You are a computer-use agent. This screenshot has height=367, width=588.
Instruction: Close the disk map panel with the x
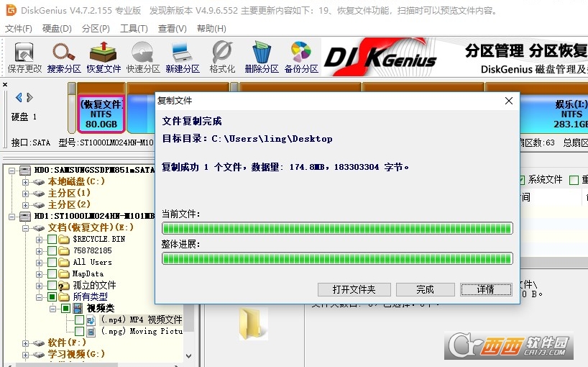pyautogui.click(x=5, y=84)
